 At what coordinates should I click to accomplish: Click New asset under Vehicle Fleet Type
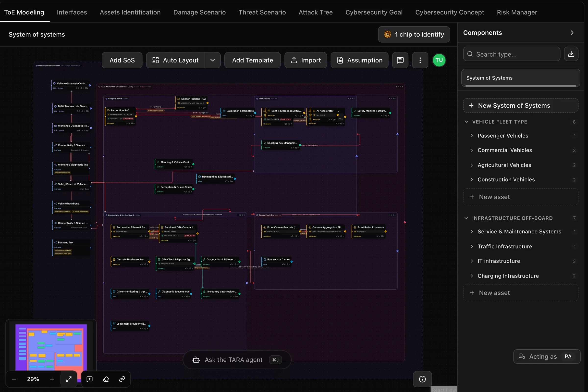[521, 197]
